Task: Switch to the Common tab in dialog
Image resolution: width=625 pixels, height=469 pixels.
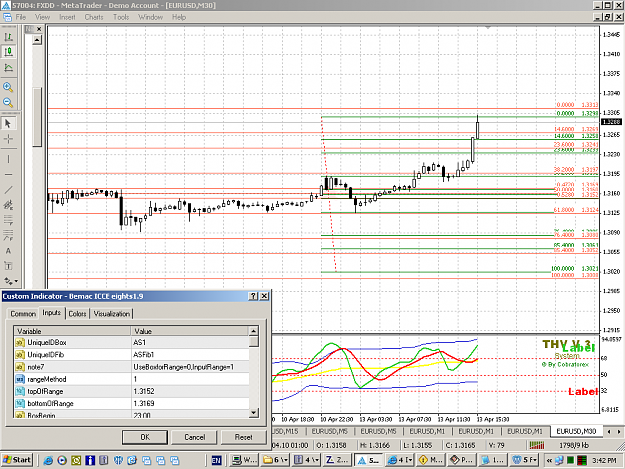Action: [x=23, y=314]
